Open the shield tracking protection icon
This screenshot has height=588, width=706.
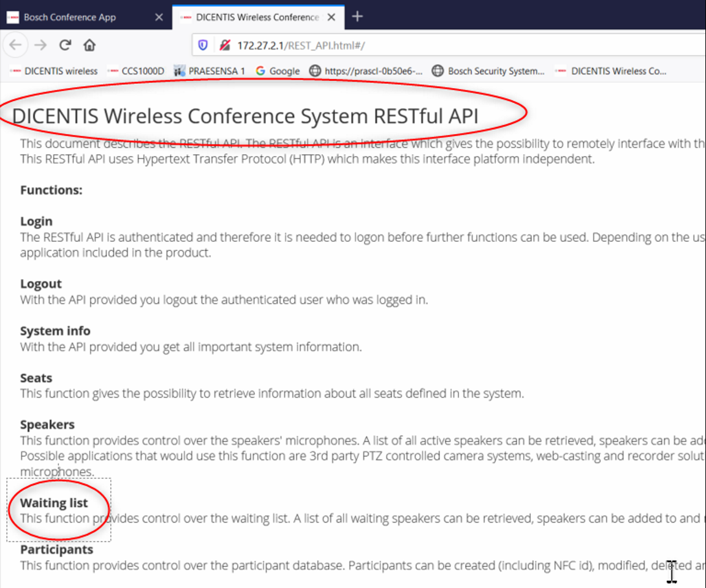tap(203, 45)
